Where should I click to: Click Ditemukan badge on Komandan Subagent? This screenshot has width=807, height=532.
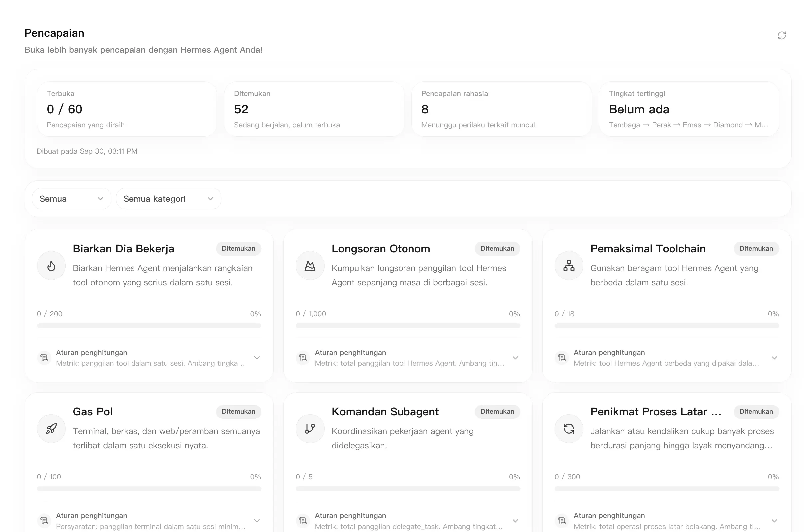[x=497, y=411]
